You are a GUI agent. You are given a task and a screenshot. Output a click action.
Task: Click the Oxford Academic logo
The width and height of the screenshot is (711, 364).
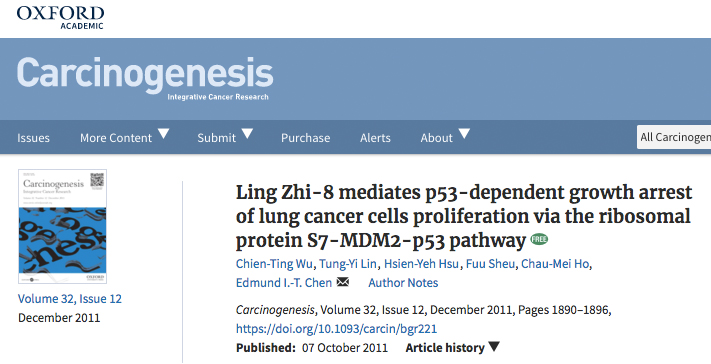point(60,17)
